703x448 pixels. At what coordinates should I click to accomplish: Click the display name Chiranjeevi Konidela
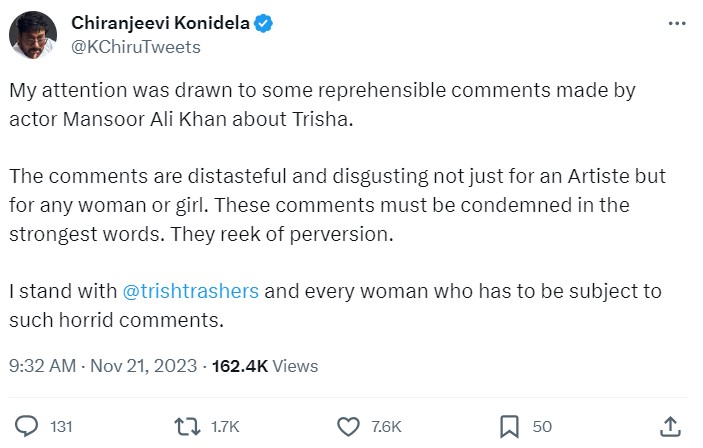(x=159, y=23)
